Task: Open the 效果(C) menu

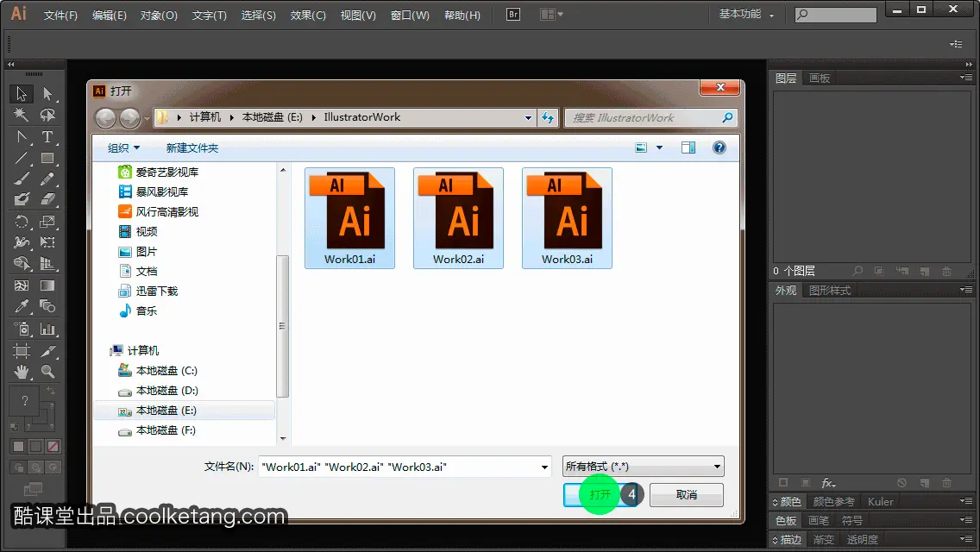Action: pos(308,15)
